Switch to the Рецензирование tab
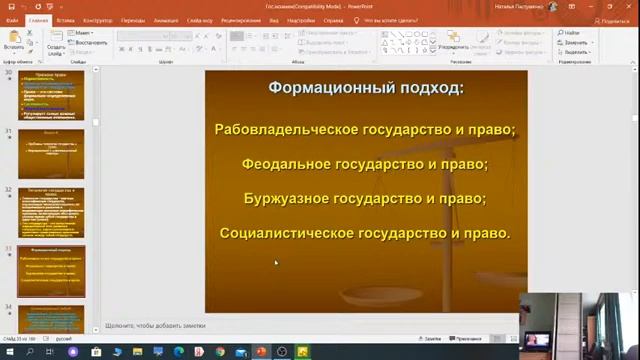Image resolution: width=640 pixels, height=360 pixels. pos(241,20)
